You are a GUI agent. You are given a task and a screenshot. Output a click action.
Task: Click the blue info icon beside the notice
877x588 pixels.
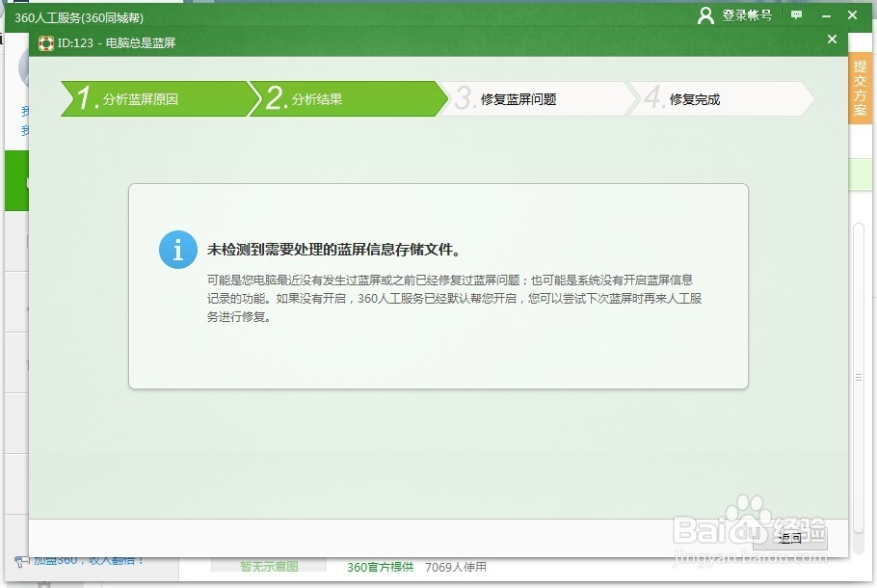click(177, 250)
